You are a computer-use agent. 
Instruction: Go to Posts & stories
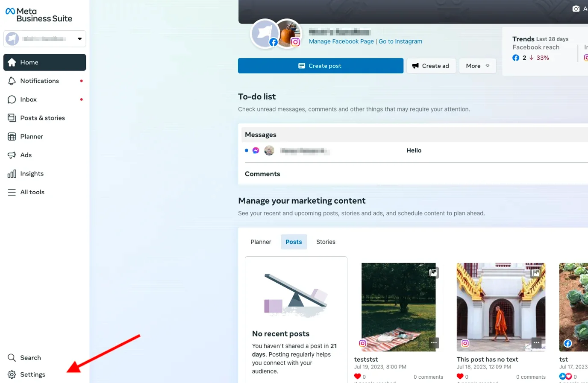[x=43, y=118]
